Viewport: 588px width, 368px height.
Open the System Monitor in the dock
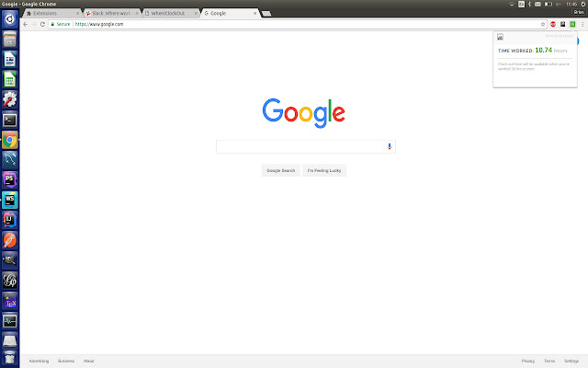pyautogui.click(x=10, y=321)
